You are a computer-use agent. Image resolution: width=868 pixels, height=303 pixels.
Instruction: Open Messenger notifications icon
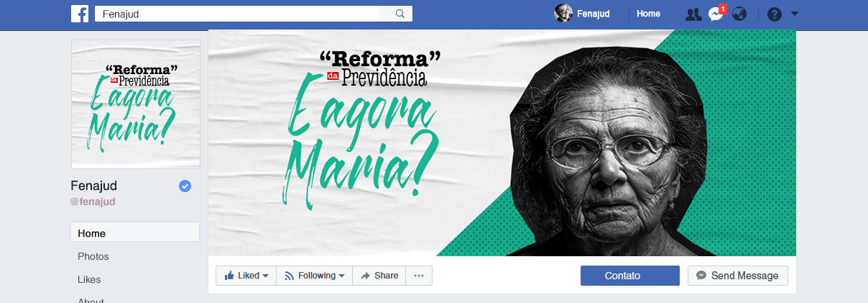point(716,14)
